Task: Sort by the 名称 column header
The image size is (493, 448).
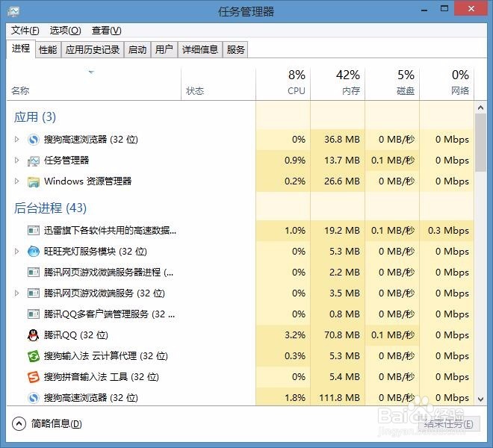Action: [93, 84]
